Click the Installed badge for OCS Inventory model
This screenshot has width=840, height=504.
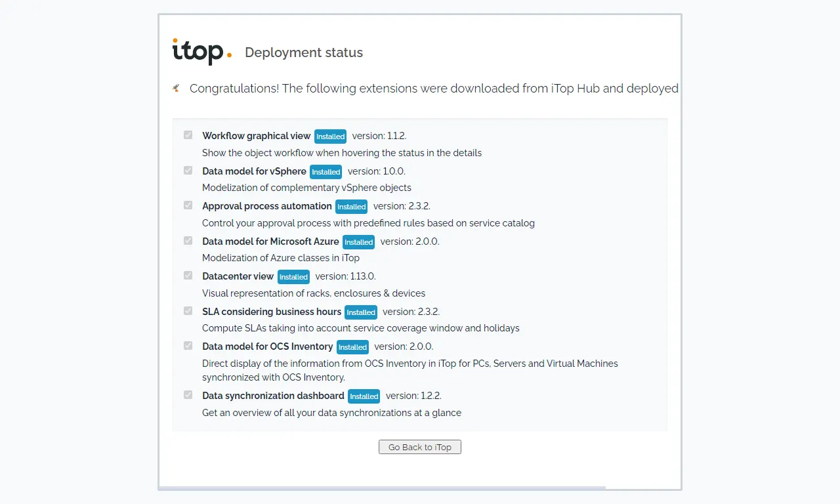click(352, 347)
